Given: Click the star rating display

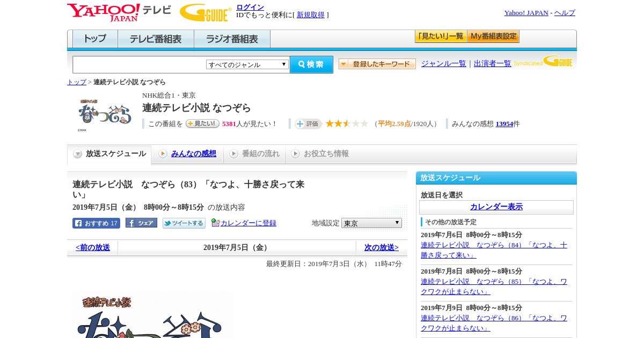Looking at the screenshot, I should 347,123.
